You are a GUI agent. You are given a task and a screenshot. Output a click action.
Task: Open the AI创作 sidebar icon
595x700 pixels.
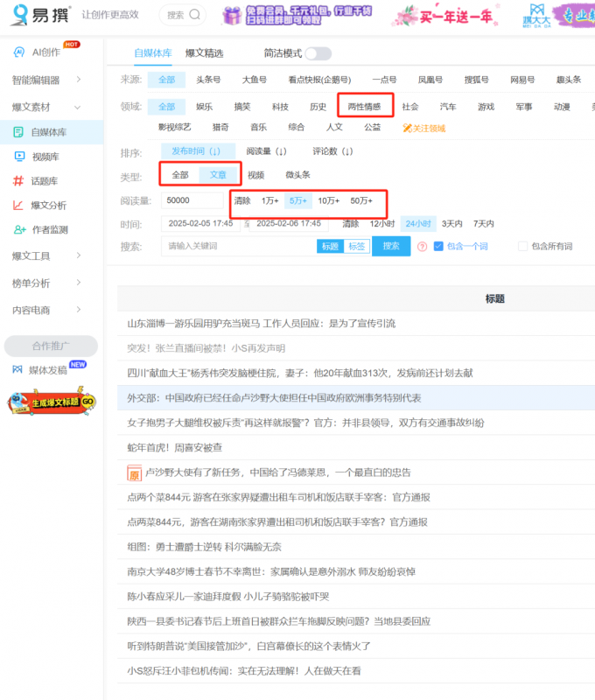pyautogui.click(x=18, y=52)
